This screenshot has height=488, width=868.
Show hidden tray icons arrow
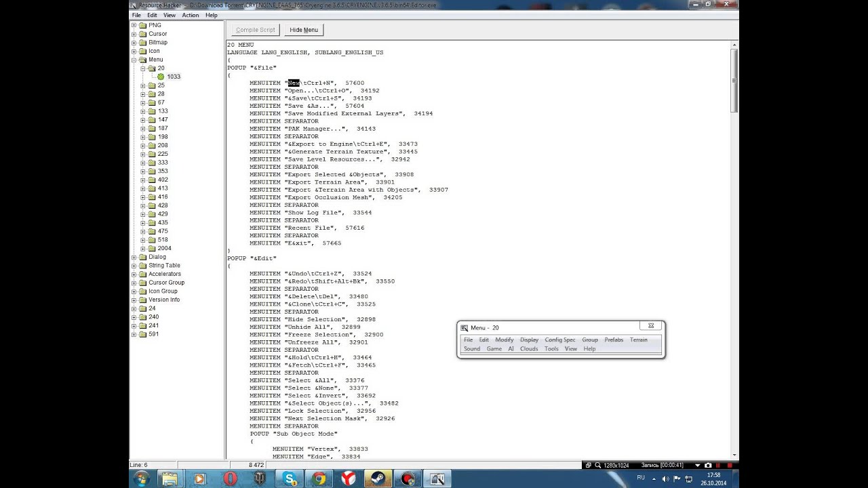(x=654, y=479)
